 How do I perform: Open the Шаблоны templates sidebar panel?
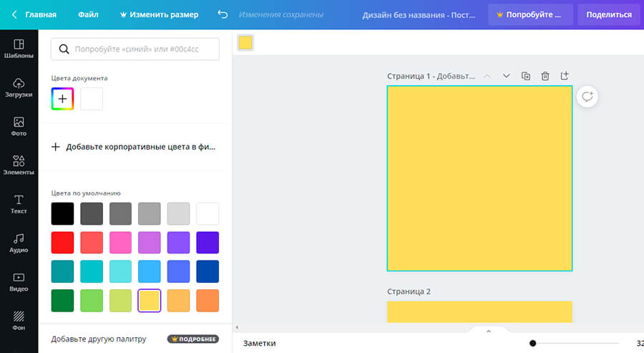click(x=19, y=49)
